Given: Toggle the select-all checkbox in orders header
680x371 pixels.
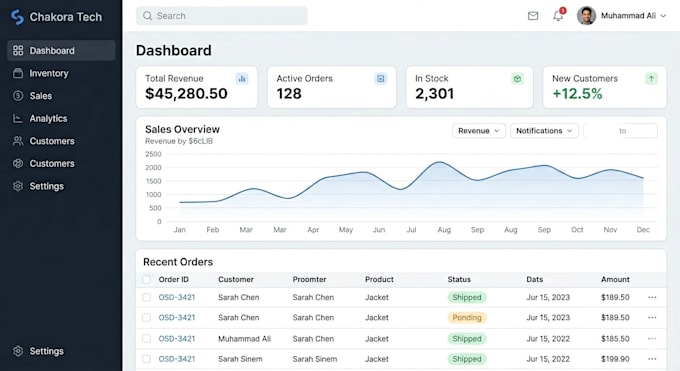Looking at the screenshot, I should pos(147,279).
